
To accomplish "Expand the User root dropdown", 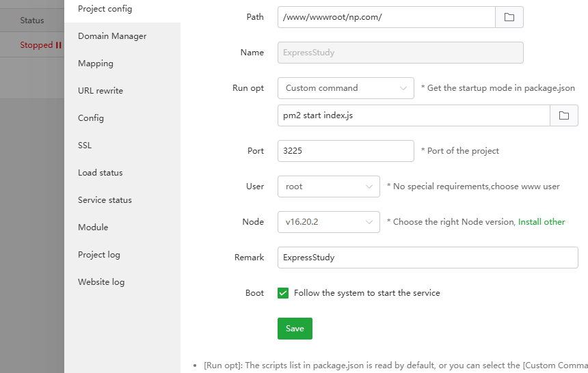I will (328, 186).
